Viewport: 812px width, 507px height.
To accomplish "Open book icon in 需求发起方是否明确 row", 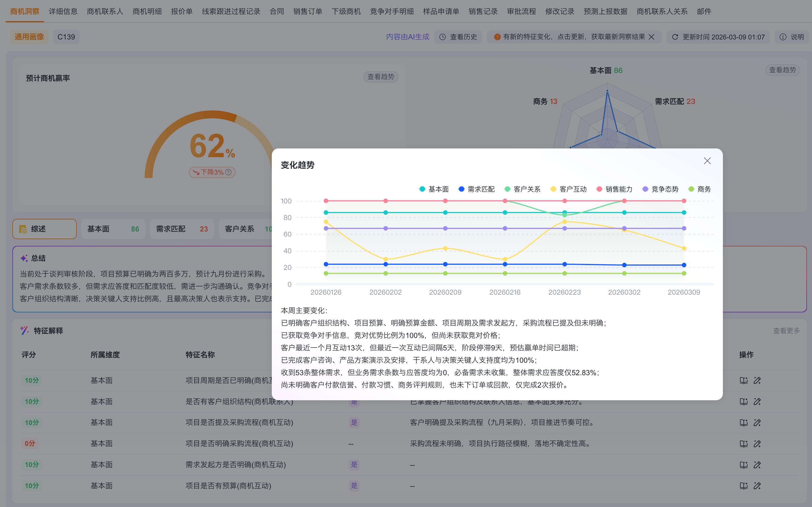I will (x=743, y=465).
